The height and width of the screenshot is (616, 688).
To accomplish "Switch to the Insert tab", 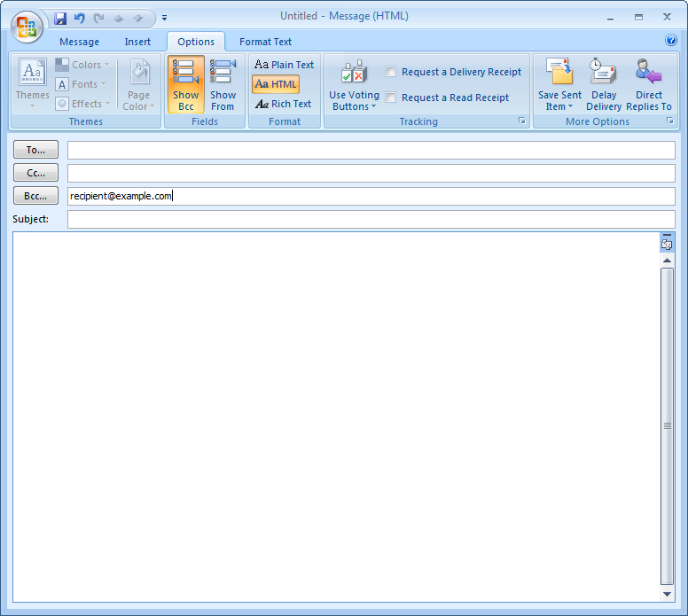I will (x=137, y=42).
